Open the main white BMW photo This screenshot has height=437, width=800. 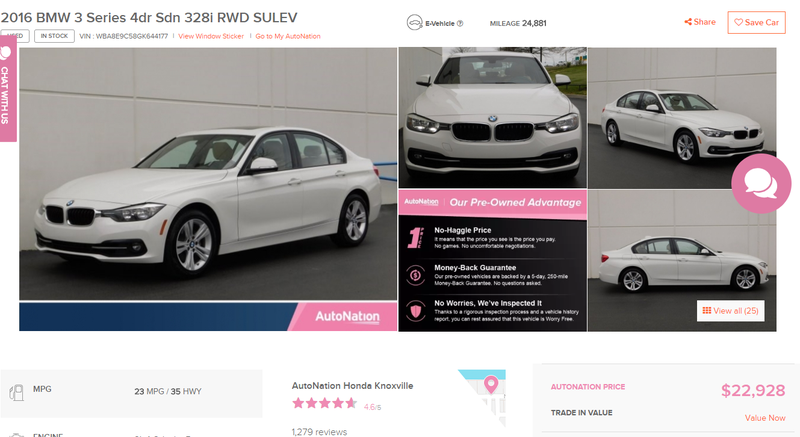coord(208,174)
